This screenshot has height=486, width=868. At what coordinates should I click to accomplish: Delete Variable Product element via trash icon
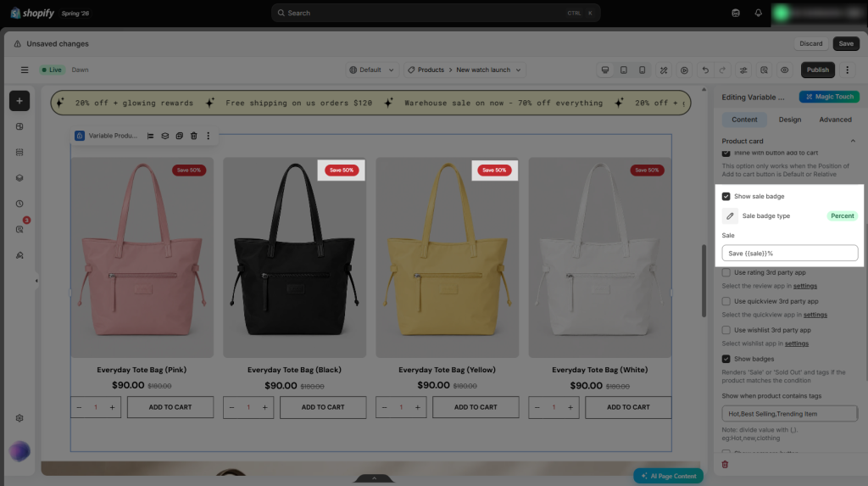pyautogui.click(x=194, y=136)
